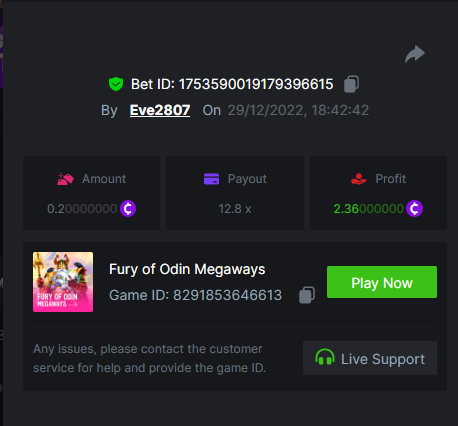Select the Game ID number text
Image resolution: width=458 pixels, height=426 pixels.
tap(227, 295)
